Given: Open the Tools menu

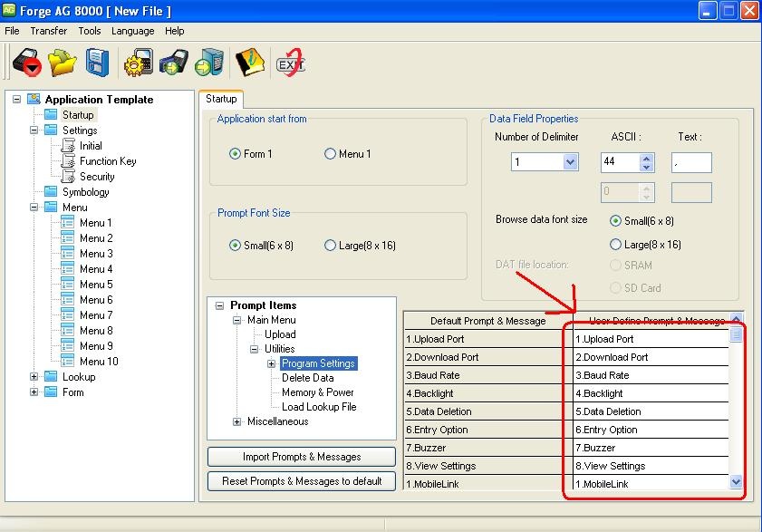Looking at the screenshot, I should (x=90, y=31).
